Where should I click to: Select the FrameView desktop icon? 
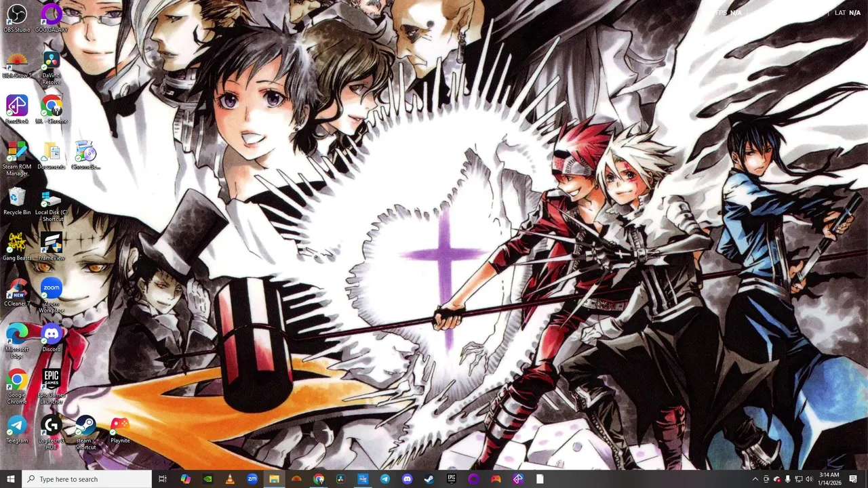point(52,247)
